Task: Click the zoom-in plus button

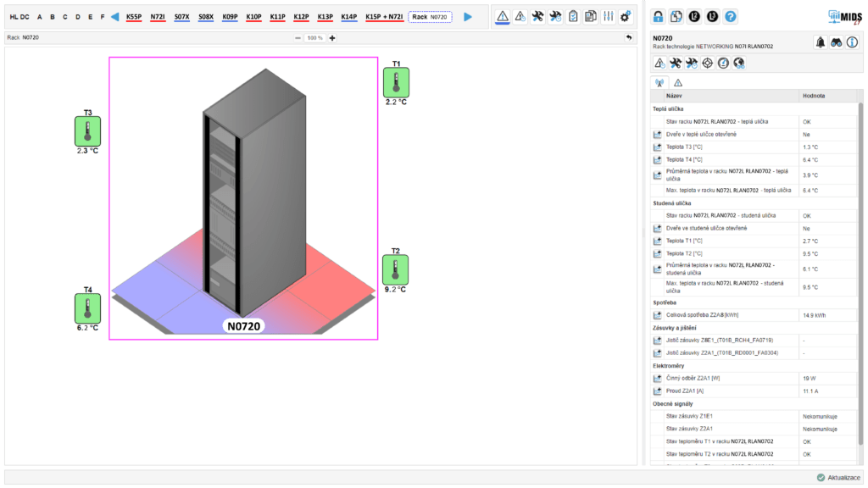Action: tap(332, 38)
